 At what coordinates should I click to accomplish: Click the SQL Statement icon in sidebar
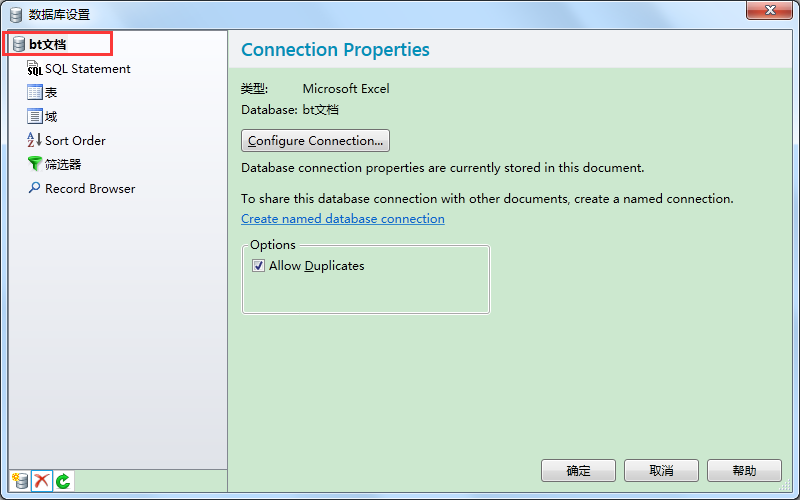[35, 69]
